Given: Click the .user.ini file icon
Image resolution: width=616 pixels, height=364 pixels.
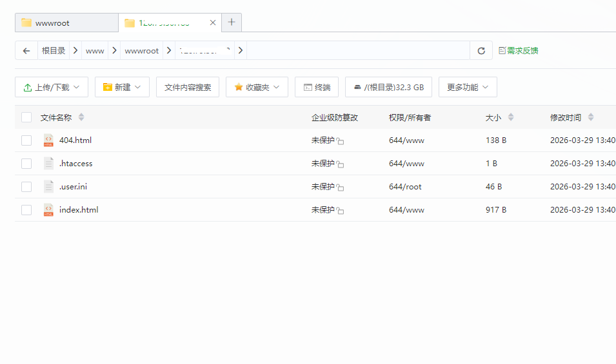Looking at the screenshot, I should [48, 187].
